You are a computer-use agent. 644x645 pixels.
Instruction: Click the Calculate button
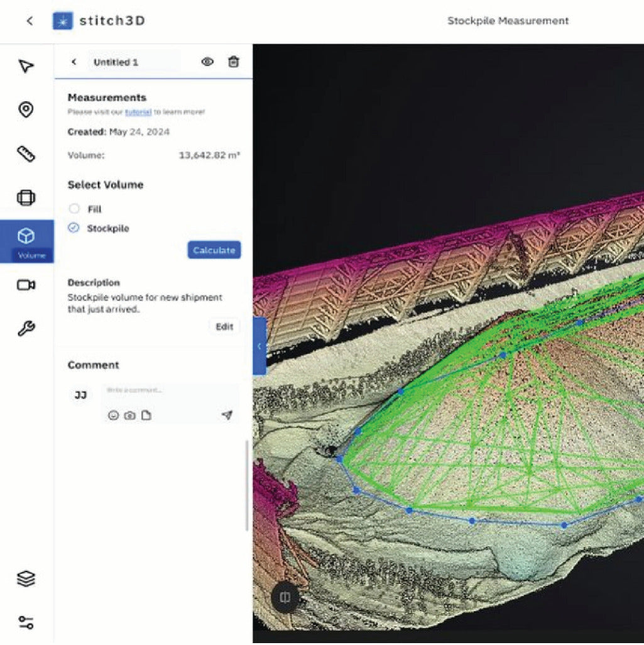point(214,250)
